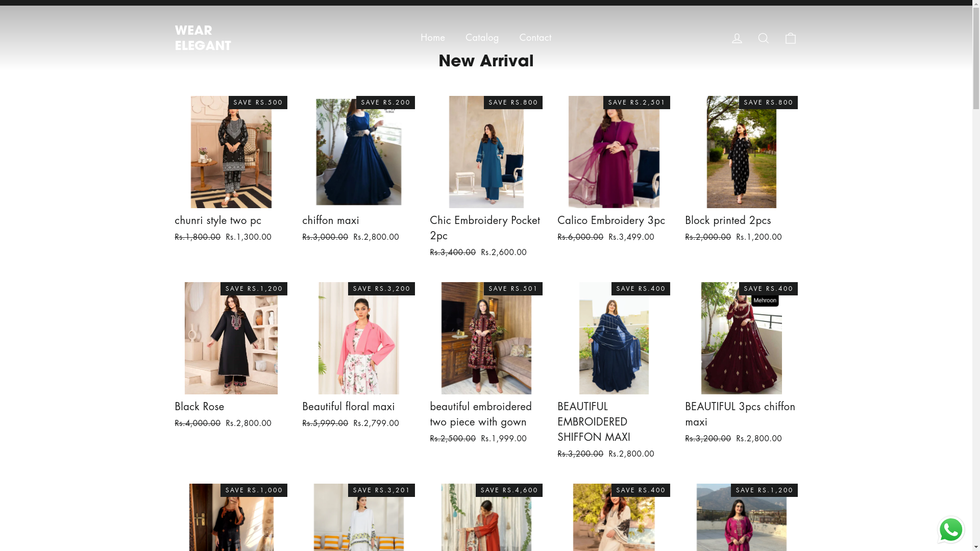Open Calico Embroidery 3pc product image
Screen dimensions: 980x551
click(x=614, y=152)
